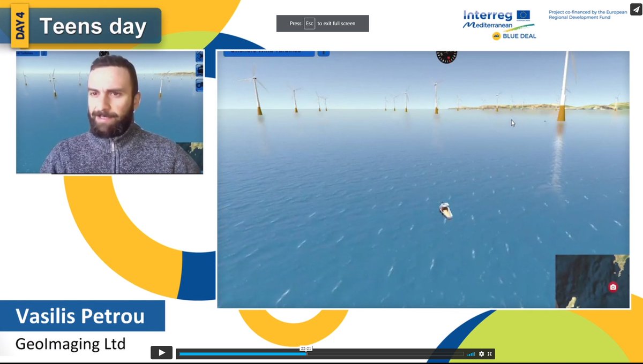Adjust the volume level bars
Screen dimensions: 643x364
point(471,354)
